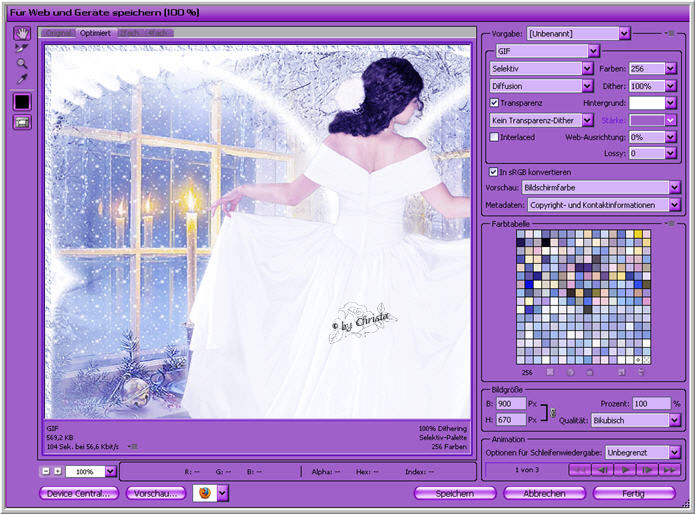The width and height of the screenshot is (695, 514).
Task: Click the B width field showing 900
Action: point(511,404)
